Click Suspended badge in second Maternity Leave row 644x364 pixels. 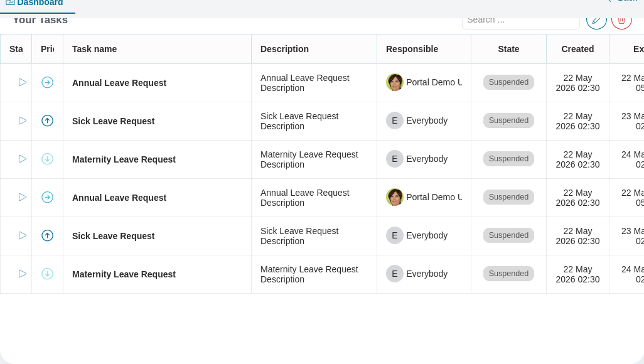click(508, 273)
